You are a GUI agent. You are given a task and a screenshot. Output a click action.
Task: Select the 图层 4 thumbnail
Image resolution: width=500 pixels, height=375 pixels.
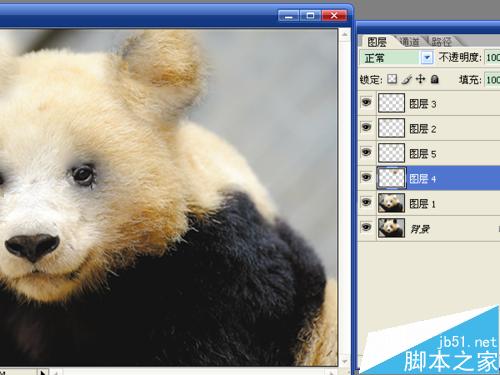click(391, 178)
